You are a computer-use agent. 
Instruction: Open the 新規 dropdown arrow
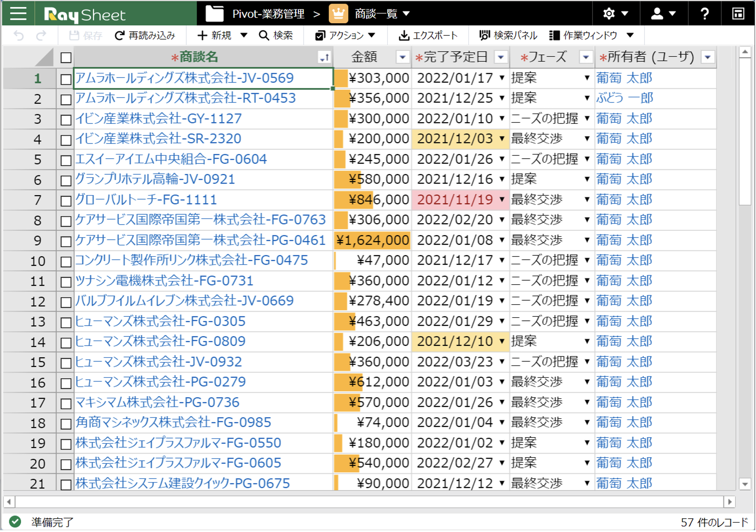click(x=244, y=35)
